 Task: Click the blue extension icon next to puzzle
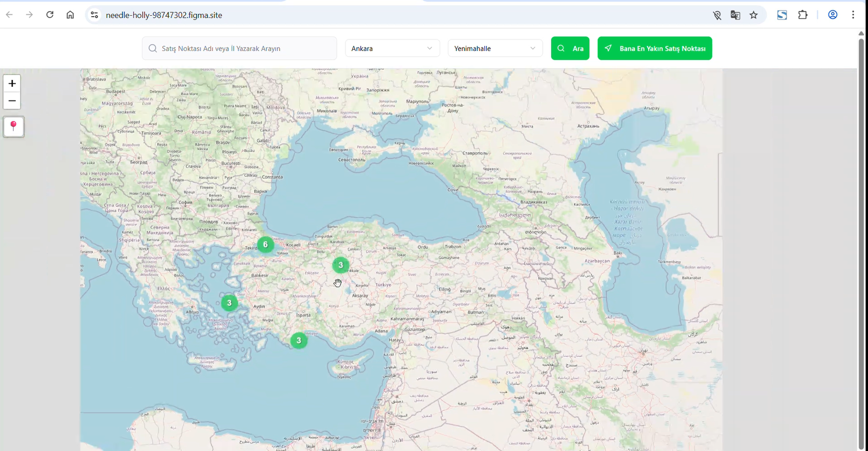pyautogui.click(x=782, y=15)
